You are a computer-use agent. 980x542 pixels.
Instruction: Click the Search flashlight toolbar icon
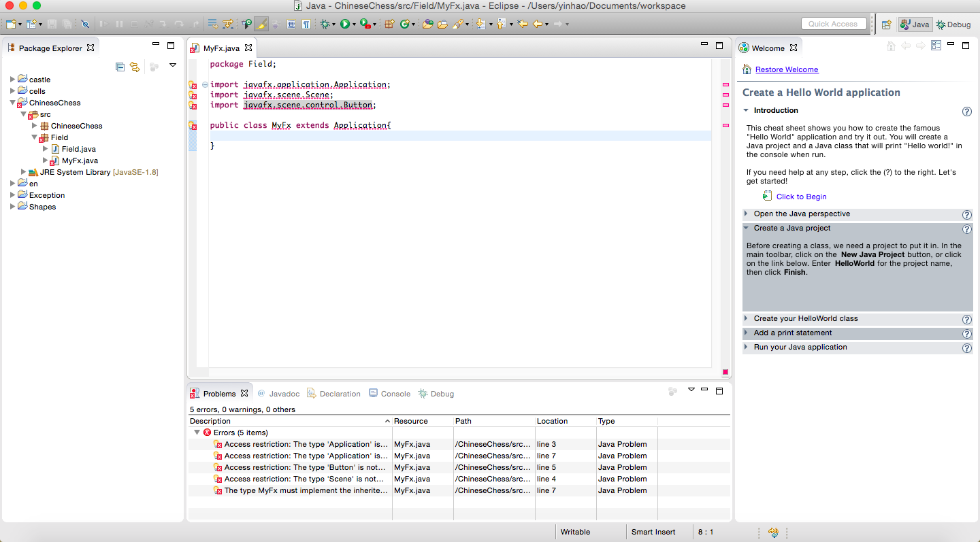coord(459,24)
